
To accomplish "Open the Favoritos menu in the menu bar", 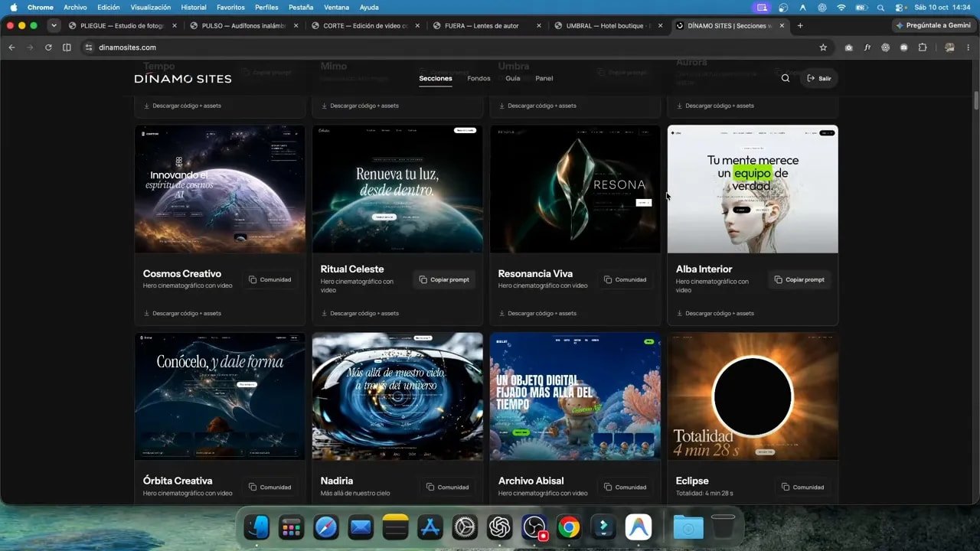I will click(x=230, y=7).
